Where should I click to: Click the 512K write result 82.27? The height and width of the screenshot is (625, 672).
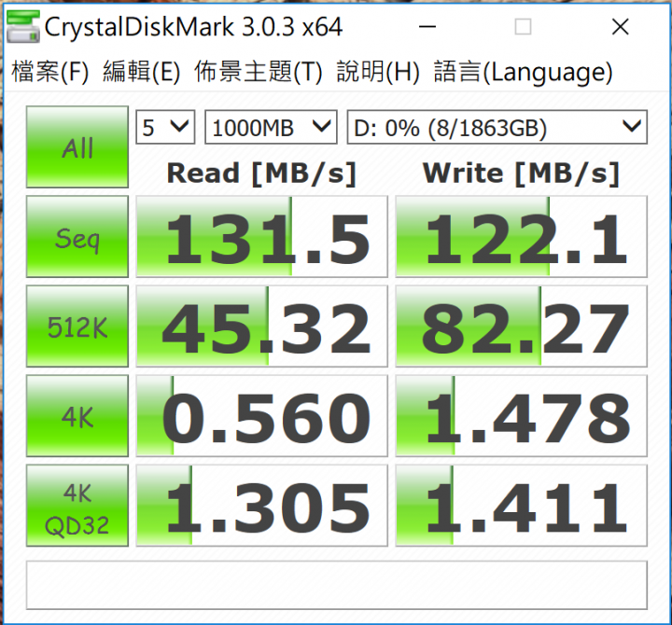point(521,326)
